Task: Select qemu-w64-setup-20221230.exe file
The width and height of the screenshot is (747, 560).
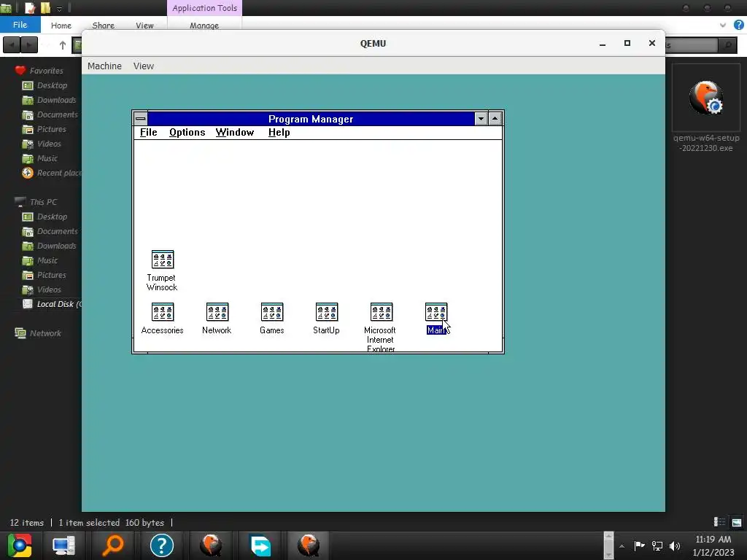Action: click(x=706, y=109)
